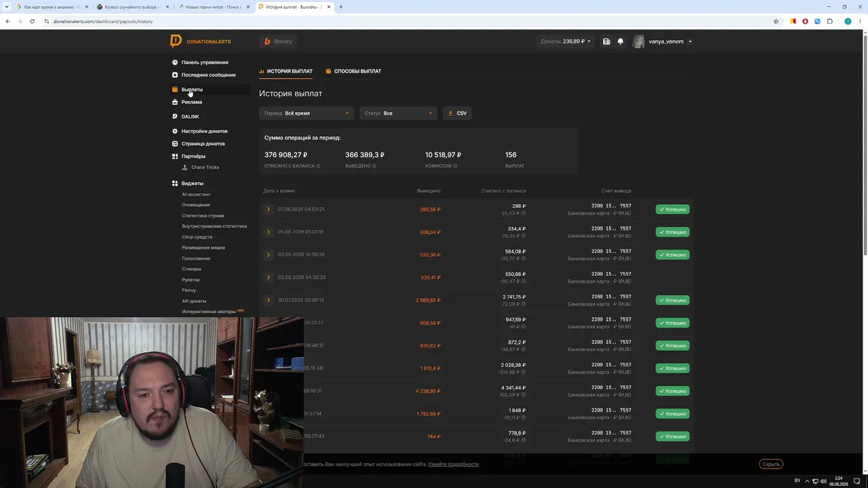Open the Flowy widget
This screenshot has height=488, width=868.
point(189,290)
